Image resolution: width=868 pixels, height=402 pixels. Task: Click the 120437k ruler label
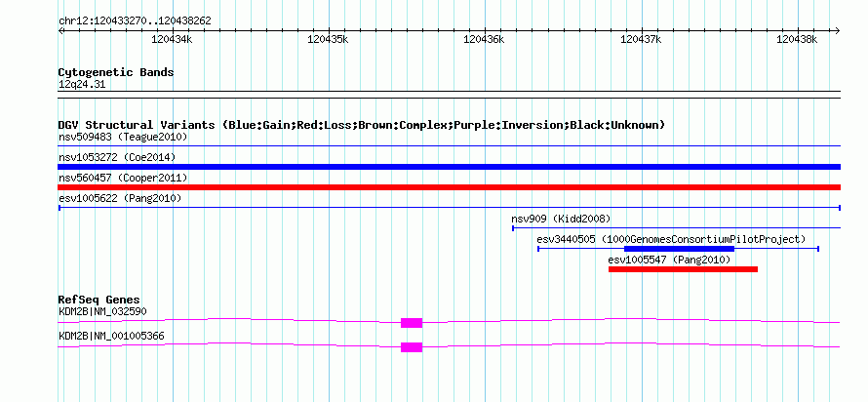click(x=641, y=39)
